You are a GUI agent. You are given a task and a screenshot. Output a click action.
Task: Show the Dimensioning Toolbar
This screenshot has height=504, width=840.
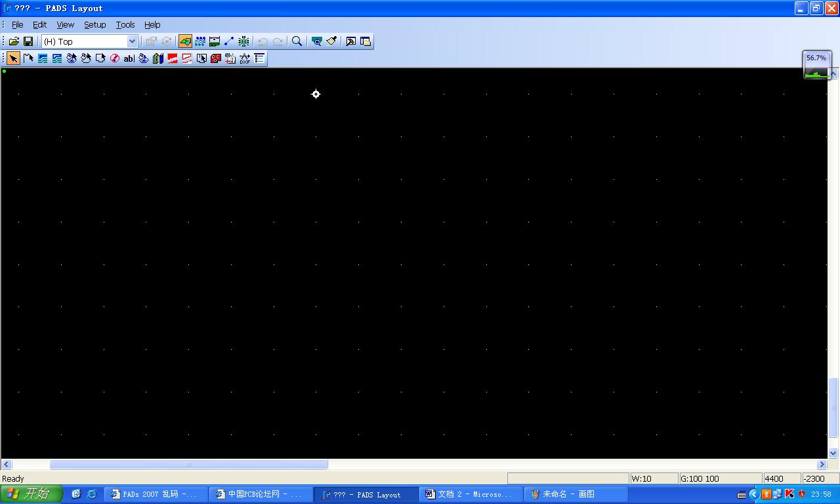pos(215,41)
